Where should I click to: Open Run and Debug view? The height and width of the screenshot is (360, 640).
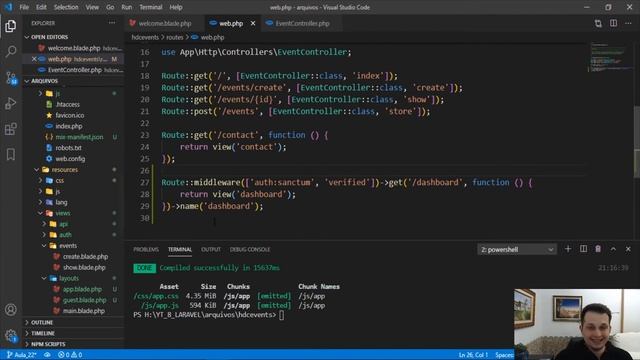coord(11,103)
